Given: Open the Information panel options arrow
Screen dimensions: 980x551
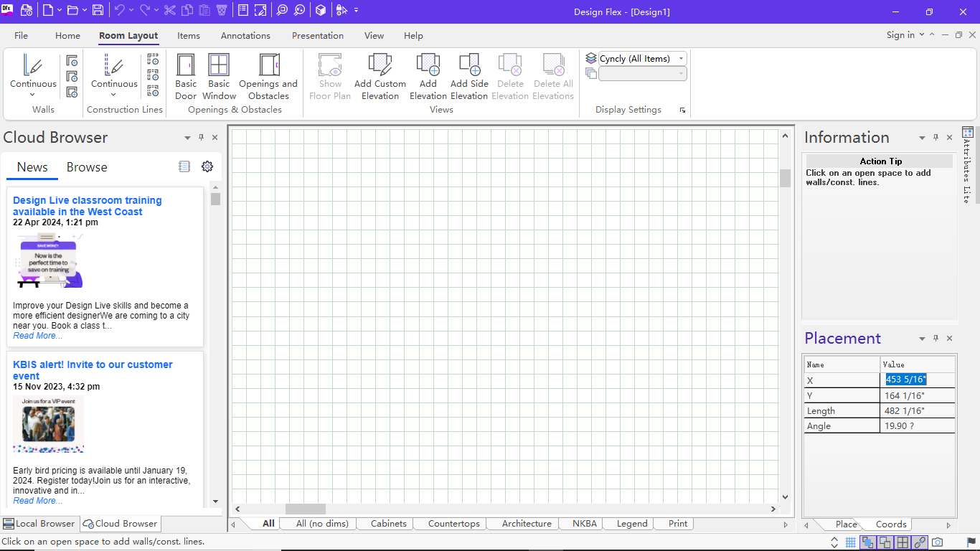Looking at the screenshot, I should pos(923,138).
